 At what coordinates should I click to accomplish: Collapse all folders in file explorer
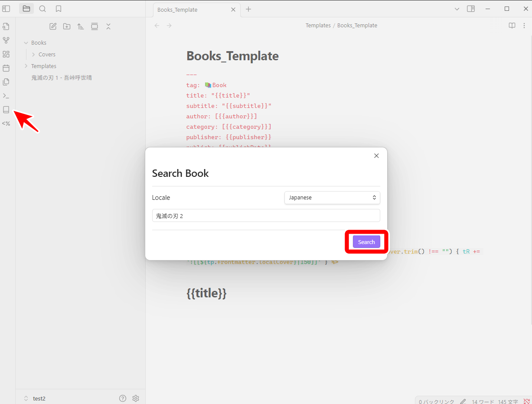108,26
